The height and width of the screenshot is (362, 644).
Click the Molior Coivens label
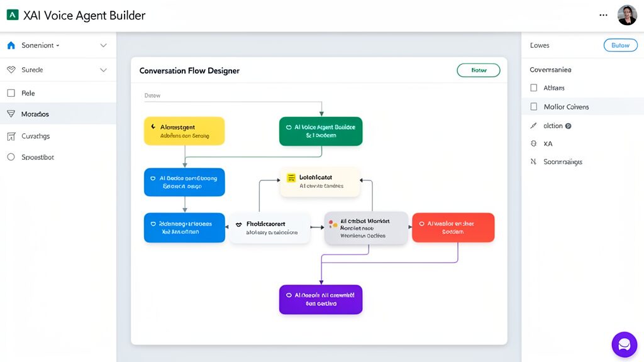click(566, 107)
